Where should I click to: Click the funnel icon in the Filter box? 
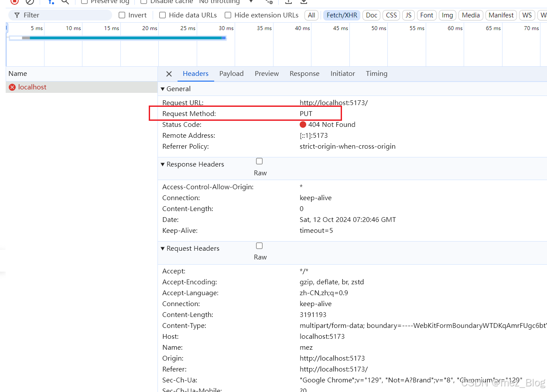point(17,15)
